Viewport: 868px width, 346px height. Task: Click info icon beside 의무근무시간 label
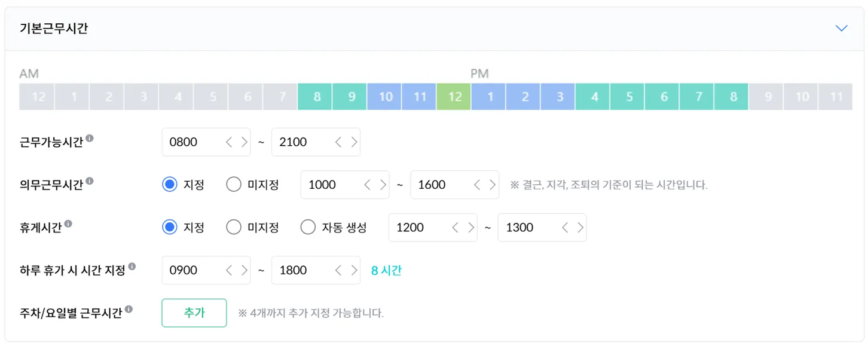tap(89, 181)
